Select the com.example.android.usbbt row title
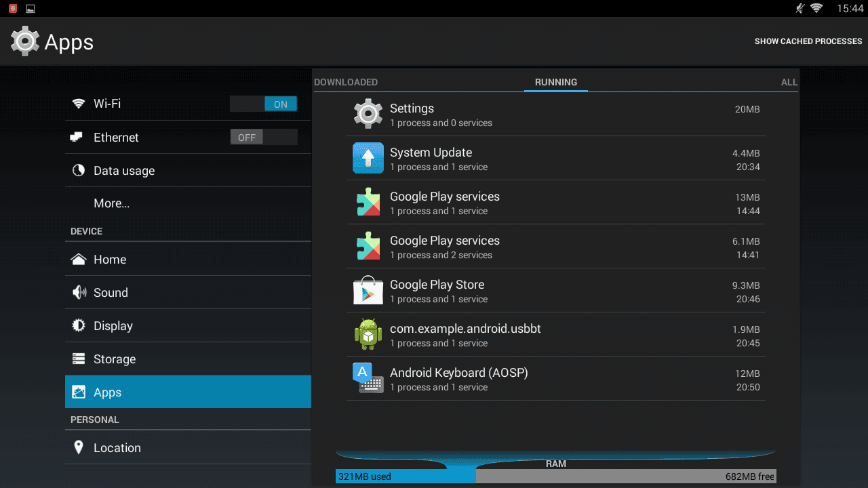This screenshot has height=488, width=868. 465,329
